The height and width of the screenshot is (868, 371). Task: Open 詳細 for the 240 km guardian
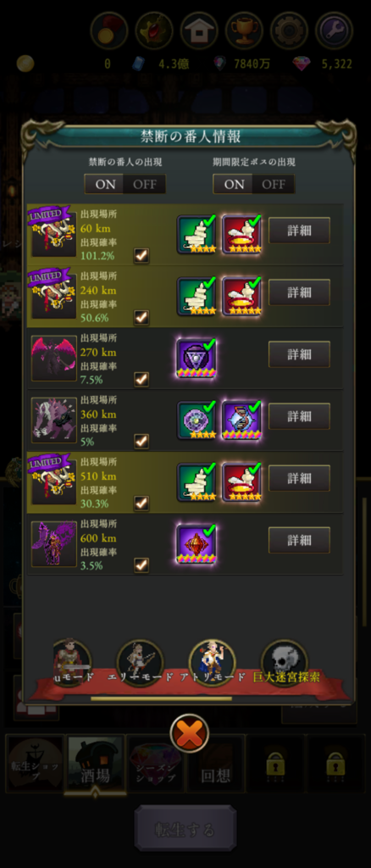pos(299,292)
